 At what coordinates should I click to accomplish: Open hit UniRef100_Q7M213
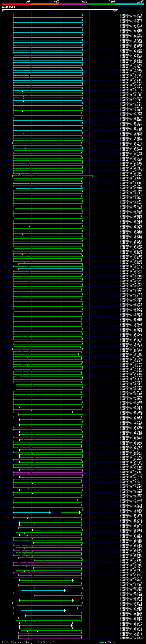click(x=131, y=22)
